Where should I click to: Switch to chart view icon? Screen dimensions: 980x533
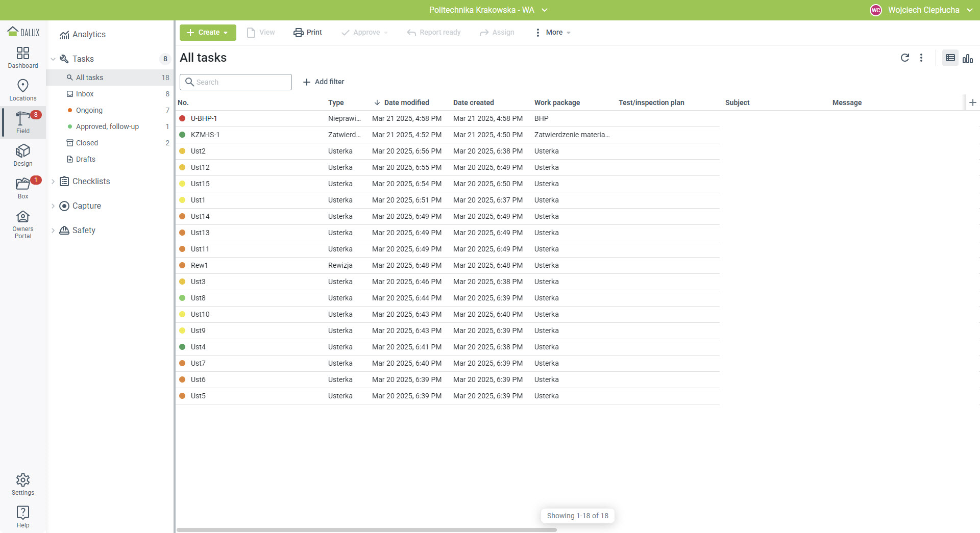[x=967, y=58]
